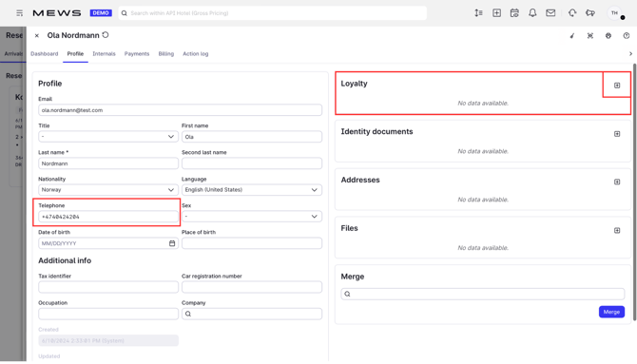Click chevron to scroll tabs right
The image size is (637, 364).
tap(630, 53)
